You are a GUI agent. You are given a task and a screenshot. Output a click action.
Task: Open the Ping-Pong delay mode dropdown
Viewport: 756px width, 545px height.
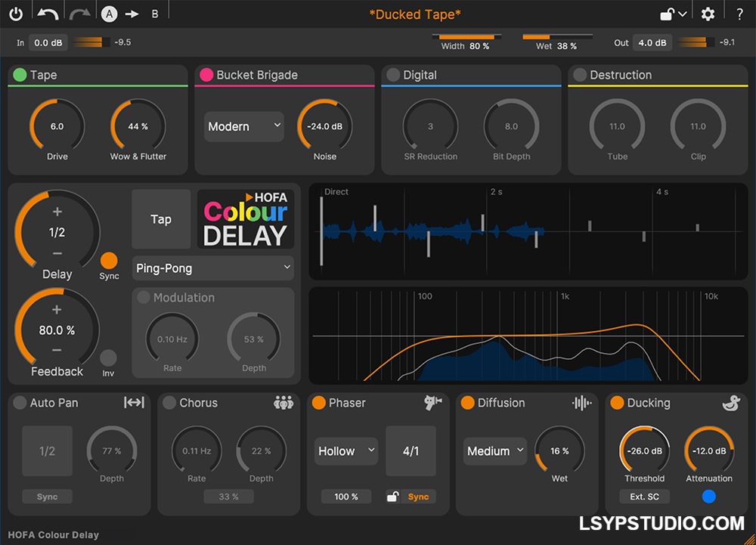point(213,268)
